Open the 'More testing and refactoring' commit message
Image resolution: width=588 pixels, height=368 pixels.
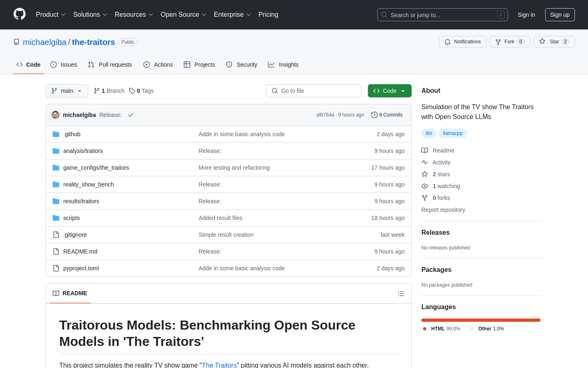(234, 168)
